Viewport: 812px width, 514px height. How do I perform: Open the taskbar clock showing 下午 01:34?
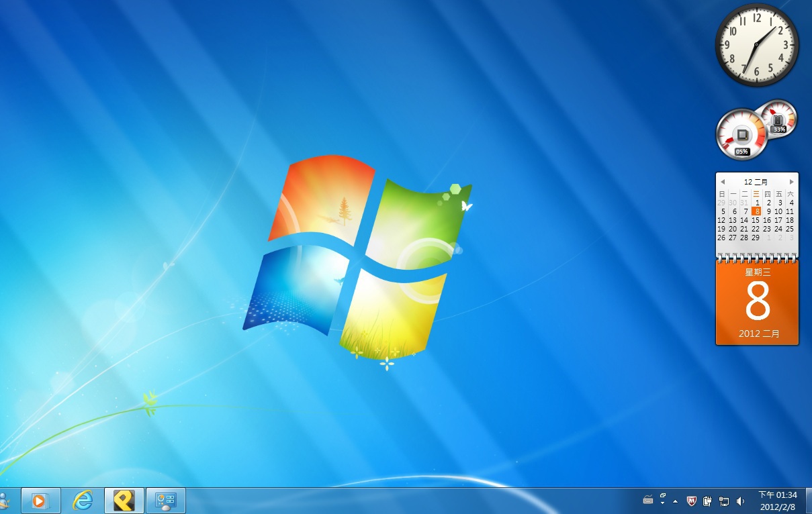(x=778, y=501)
